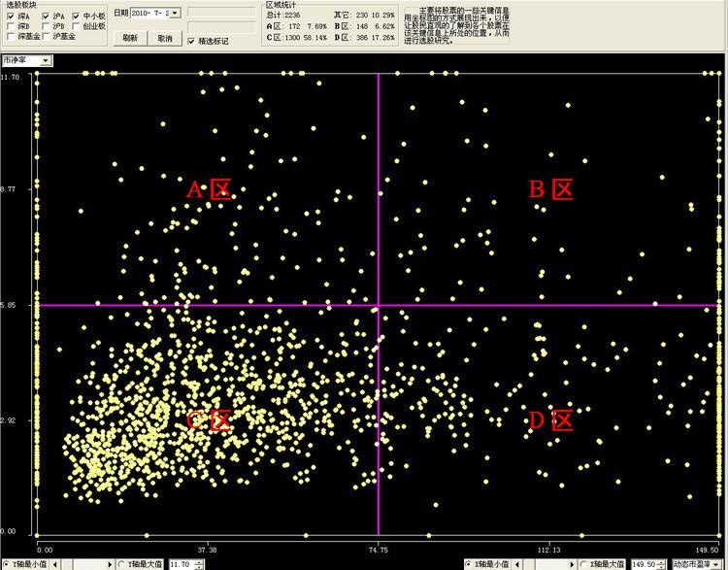This screenshot has width=728, height=570.
Task: Click the red A区 region label
Action: [x=209, y=189]
